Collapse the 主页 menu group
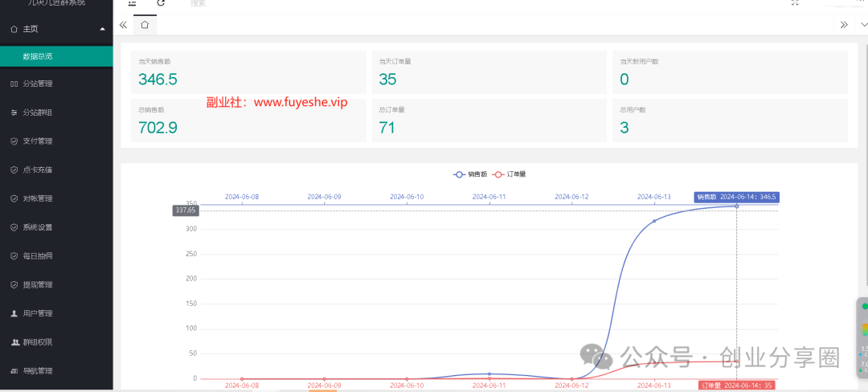This screenshot has width=868, height=392. [x=102, y=29]
